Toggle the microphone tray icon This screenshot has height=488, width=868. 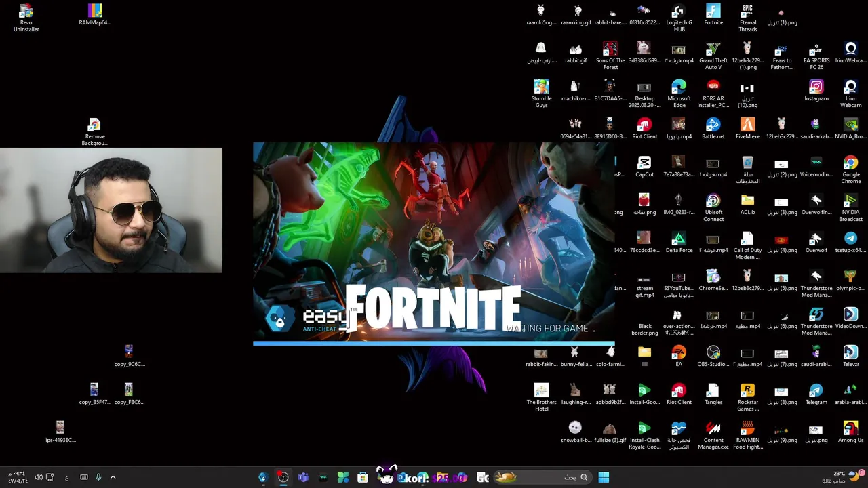click(98, 477)
